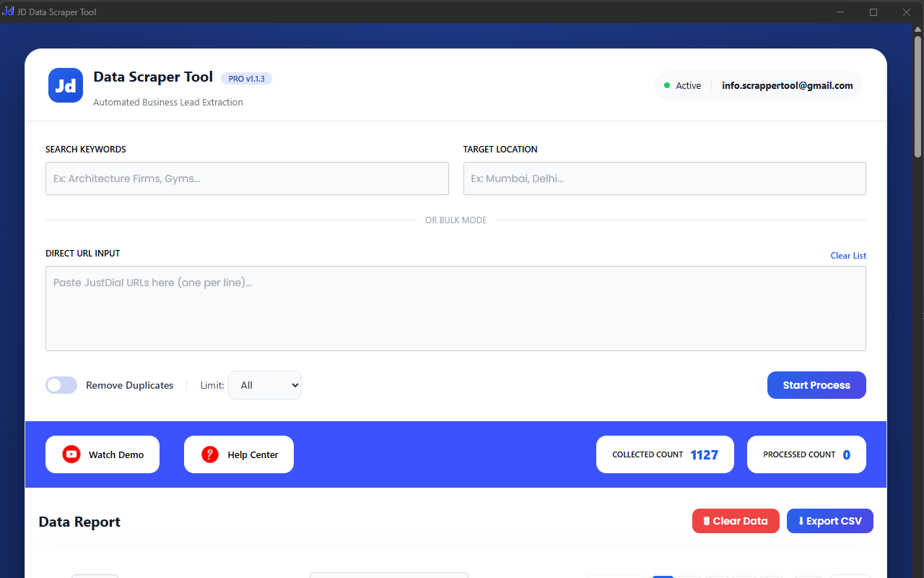Image resolution: width=924 pixels, height=578 pixels.
Task: Focus the Search Keywords input field
Action: pos(247,178)
